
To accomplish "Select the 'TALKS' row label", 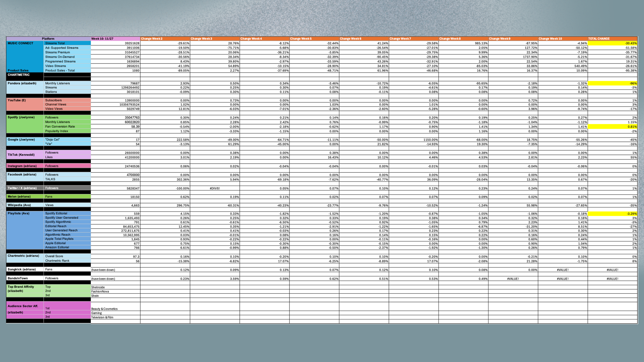I will tap(67, 179).
